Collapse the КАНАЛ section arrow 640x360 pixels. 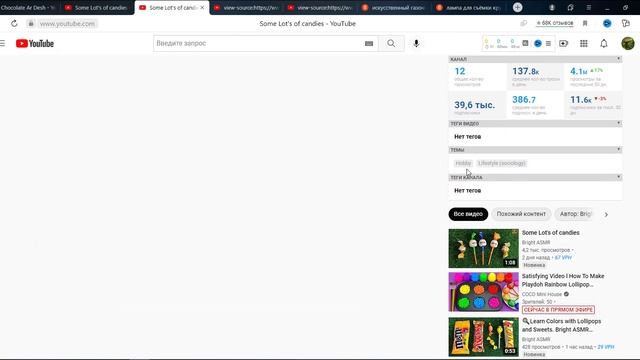click(x=618, y=59)
